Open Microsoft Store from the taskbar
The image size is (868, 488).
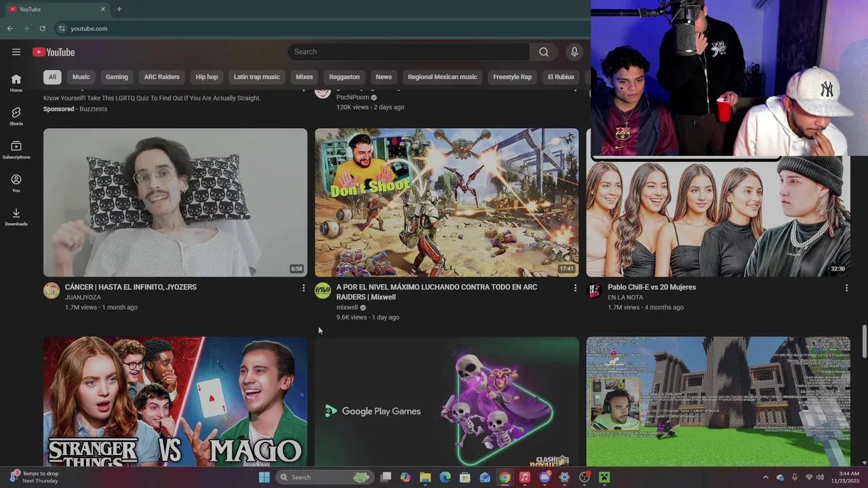(465, 477)
